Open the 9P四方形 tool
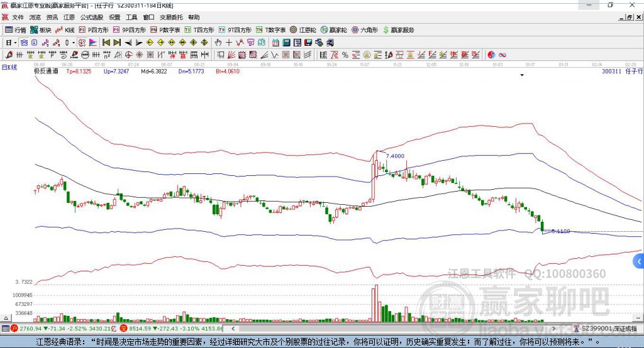This screenshot has width=644, height=348. click(x=130, y=30)
